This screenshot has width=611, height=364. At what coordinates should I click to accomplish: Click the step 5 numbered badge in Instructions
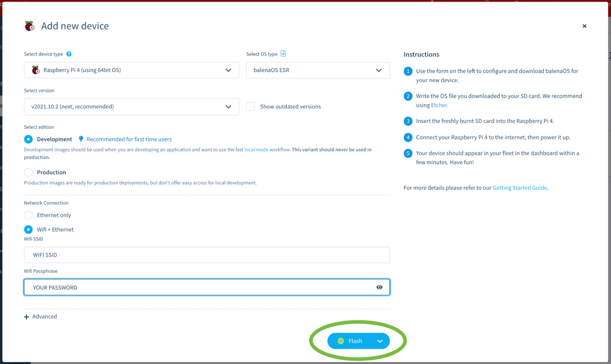pyautogui.click(x=408, y=153)
